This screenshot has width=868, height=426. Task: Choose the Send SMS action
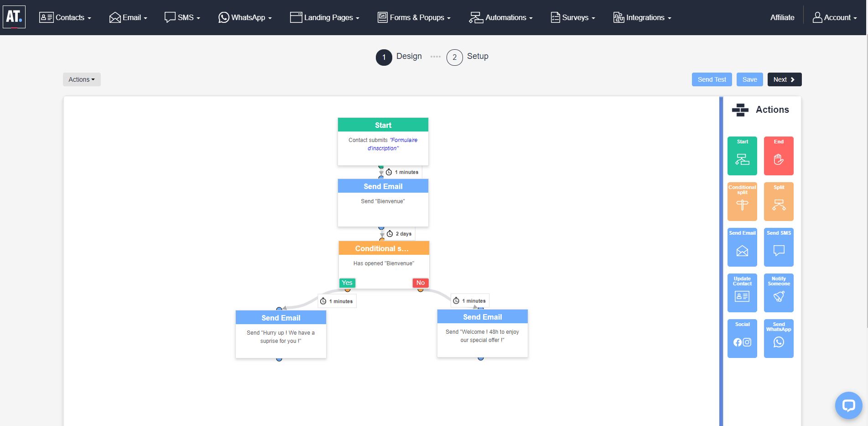(779, 247)
